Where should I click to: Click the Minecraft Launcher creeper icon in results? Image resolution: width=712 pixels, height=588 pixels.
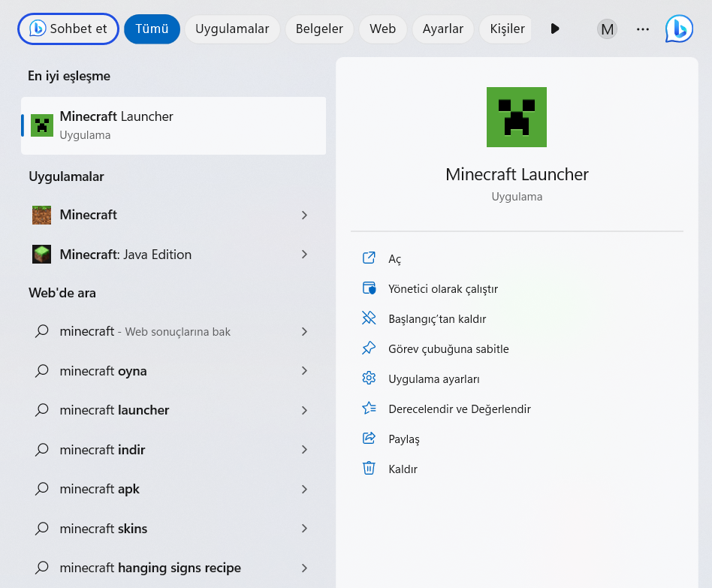(x=42, y=125)
